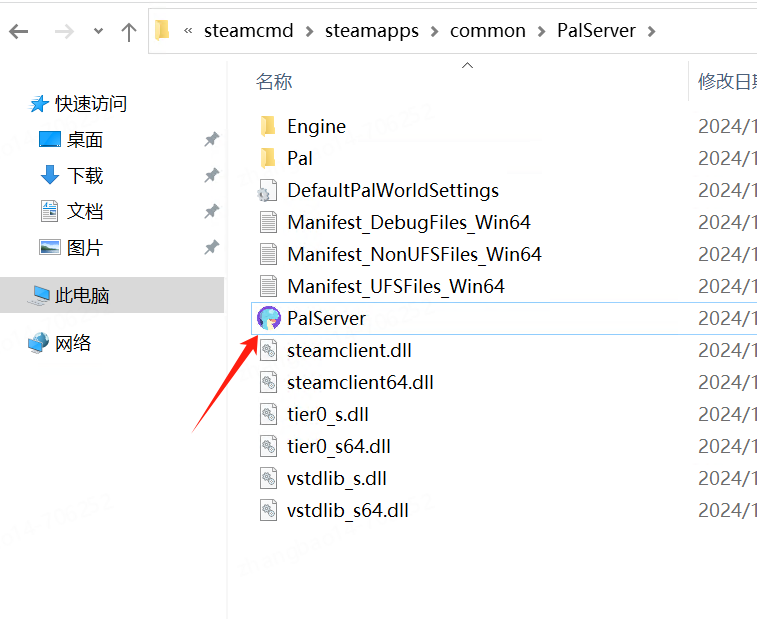The image size is (757, 619).
Task: Click the 图片 pictures icon
Action: pyautogui.click(x=49, y=247)
